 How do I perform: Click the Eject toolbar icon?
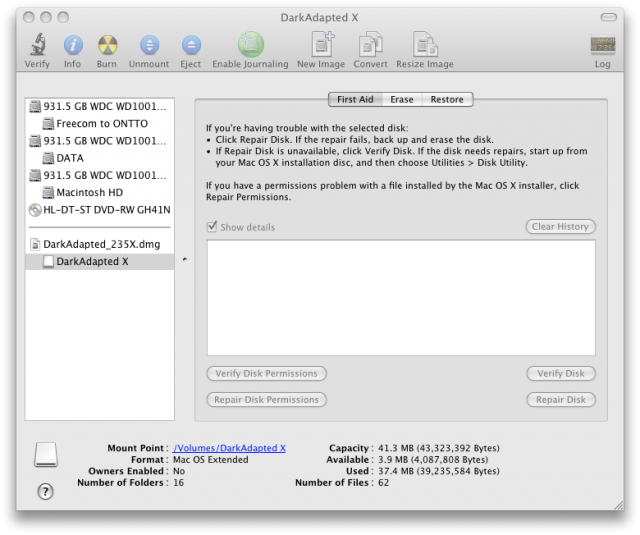coord(191,45)
